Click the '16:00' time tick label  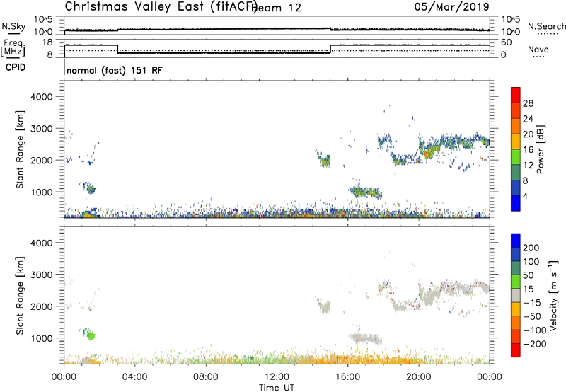pyautogui.click(x=347, y=377)
